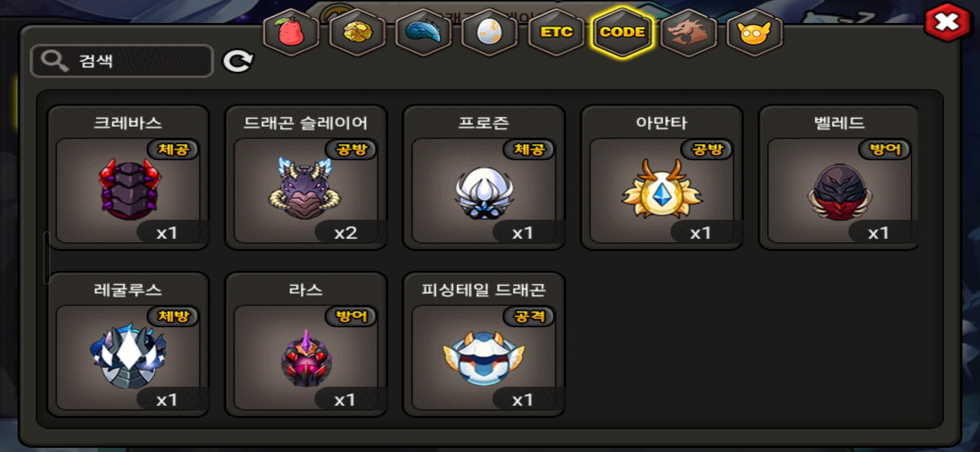Focus the 검색 search input field
The image size is (980, 452).
coord(122,61)
